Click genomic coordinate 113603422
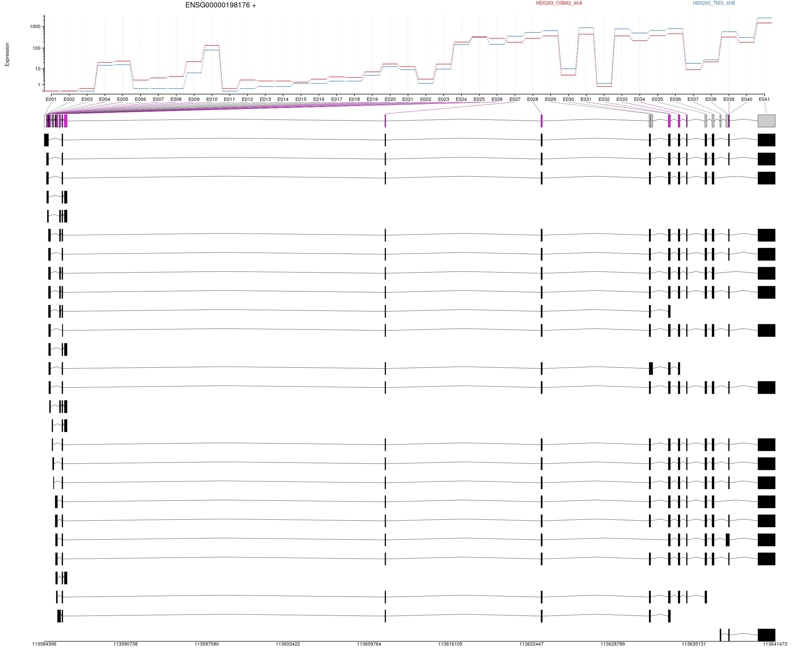 288,644
